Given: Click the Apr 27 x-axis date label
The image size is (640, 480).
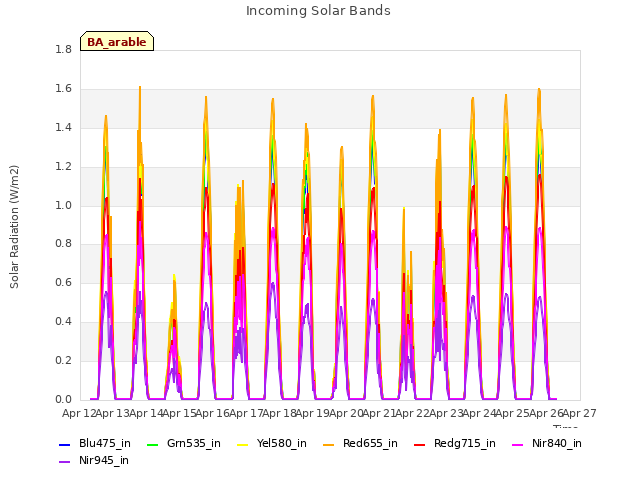Looking at the screenshot, I should 580,413.
